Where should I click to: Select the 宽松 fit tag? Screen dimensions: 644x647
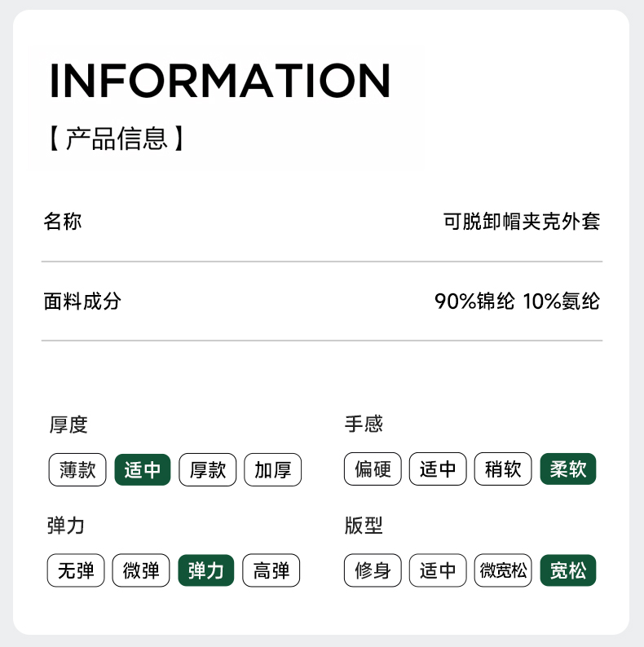point(568,571)
